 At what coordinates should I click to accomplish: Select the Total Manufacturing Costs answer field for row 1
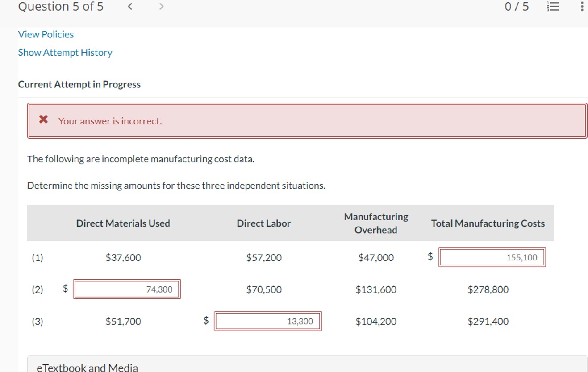click(x=492, y=257)
